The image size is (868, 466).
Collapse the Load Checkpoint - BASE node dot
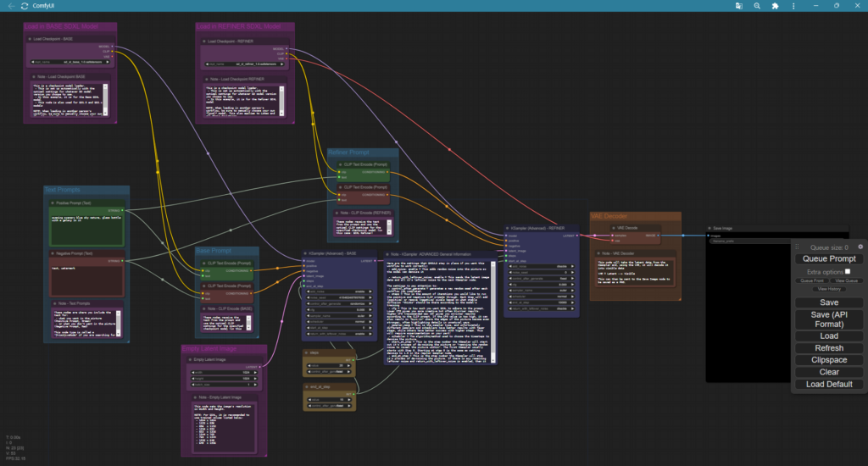pyautogui.click(x=30, y=39)
